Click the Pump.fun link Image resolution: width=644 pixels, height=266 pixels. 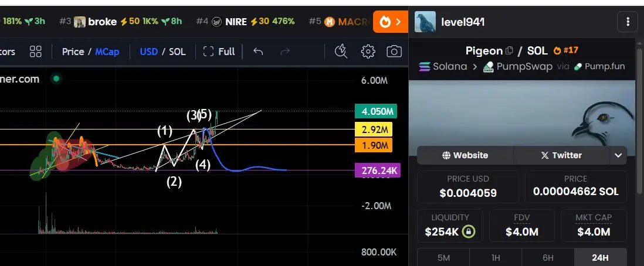[599, 67]
